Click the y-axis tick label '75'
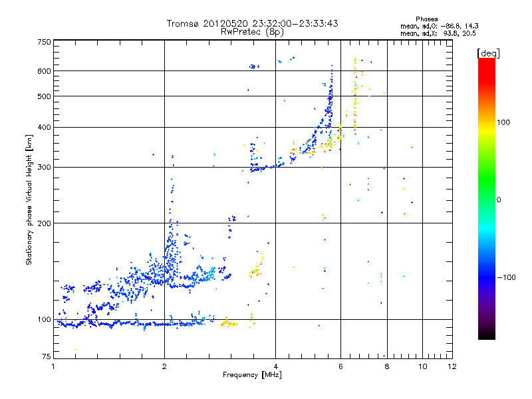Viewport: 532px width, 399px height. (47, 356)
